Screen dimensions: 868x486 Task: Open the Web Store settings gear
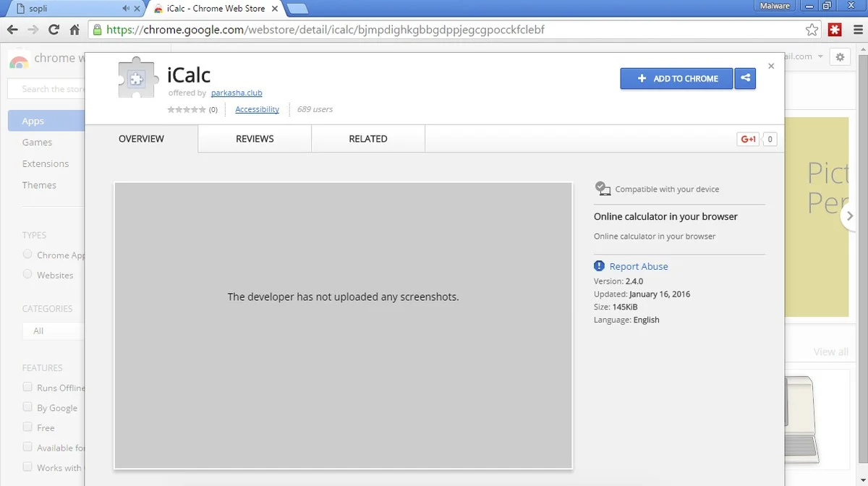click(x=840, y=57)
